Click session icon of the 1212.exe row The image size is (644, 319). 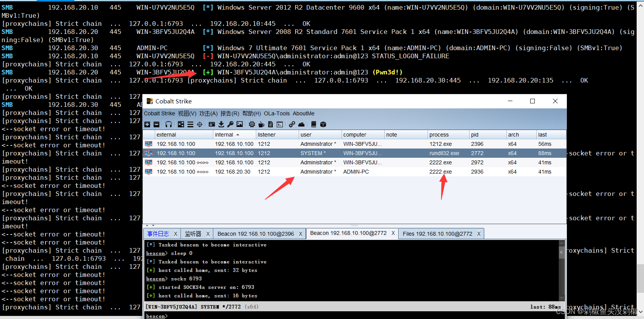(149, 144)
